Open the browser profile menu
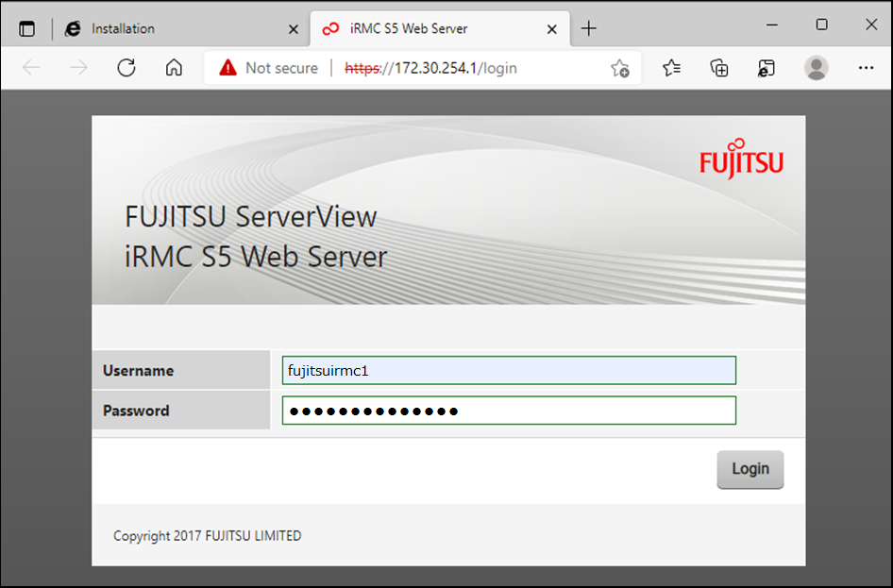The height and width of the screenshot is (588, 893). coord(817,68)
